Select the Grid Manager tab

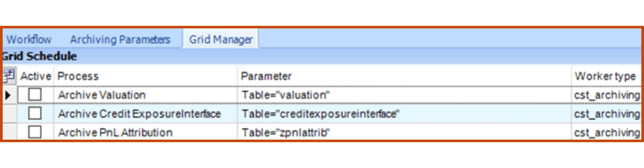pos(221,39)
